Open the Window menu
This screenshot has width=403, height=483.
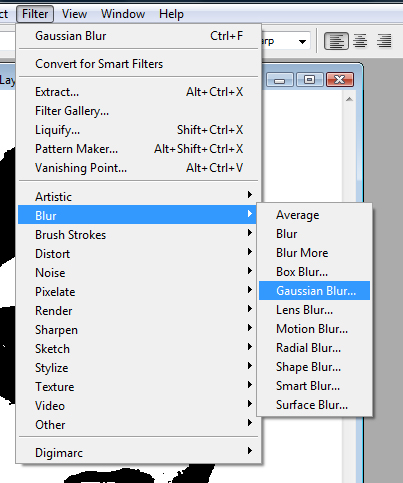(x=123, y=14)
